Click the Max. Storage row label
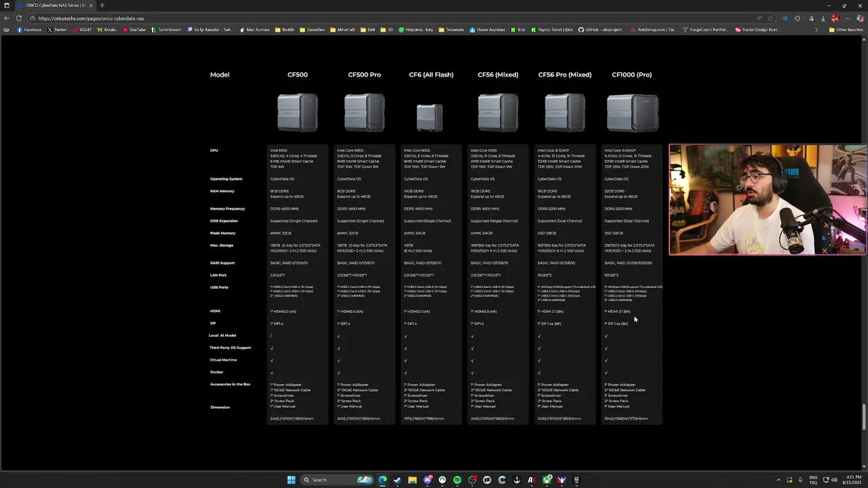 coord(222,245)
